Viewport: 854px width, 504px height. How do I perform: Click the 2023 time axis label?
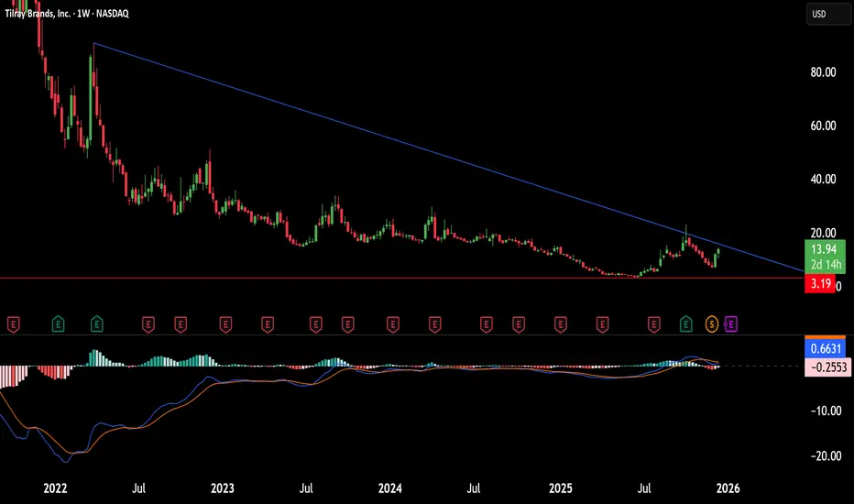[223, 488]
